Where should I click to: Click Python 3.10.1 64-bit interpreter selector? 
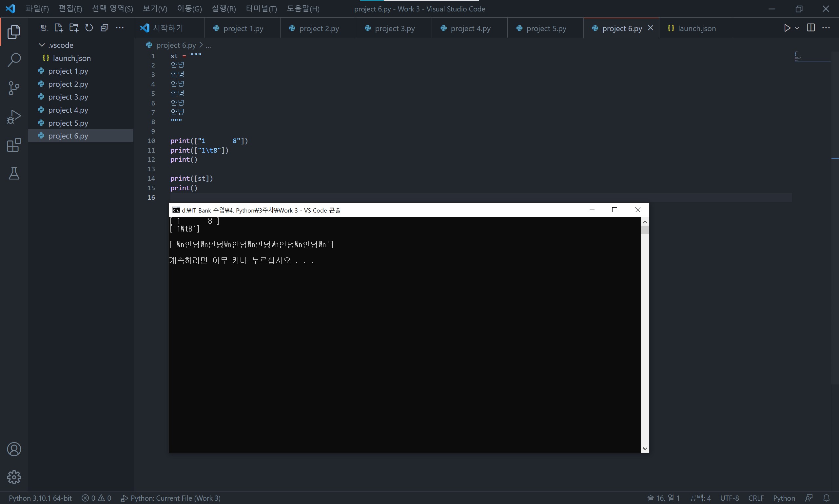40,498
